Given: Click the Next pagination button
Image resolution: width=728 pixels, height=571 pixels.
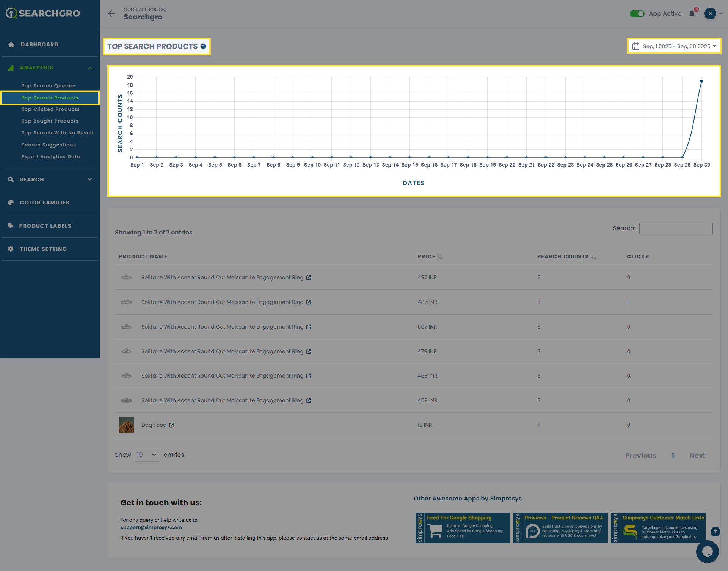Looking at the screenshot, I should point(697,456).
